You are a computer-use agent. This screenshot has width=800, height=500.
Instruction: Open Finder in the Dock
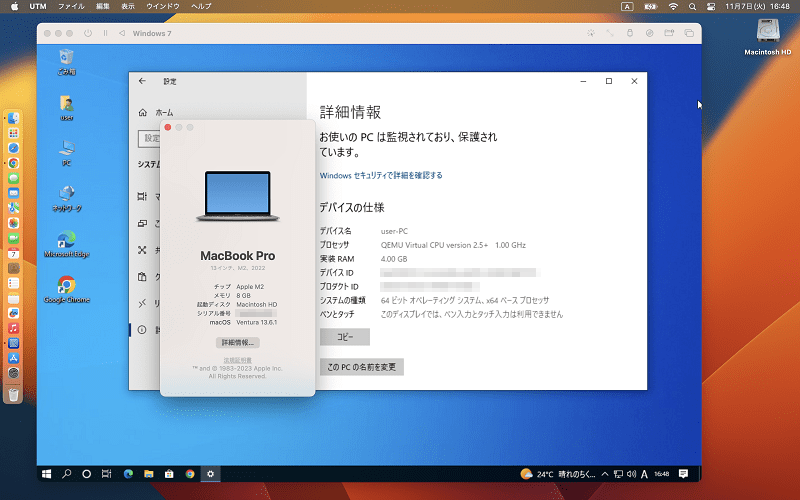tap(13, 118)
